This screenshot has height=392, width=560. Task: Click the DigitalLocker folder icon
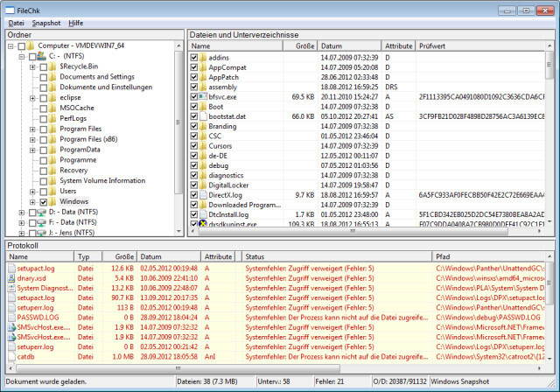pos(203,185)
